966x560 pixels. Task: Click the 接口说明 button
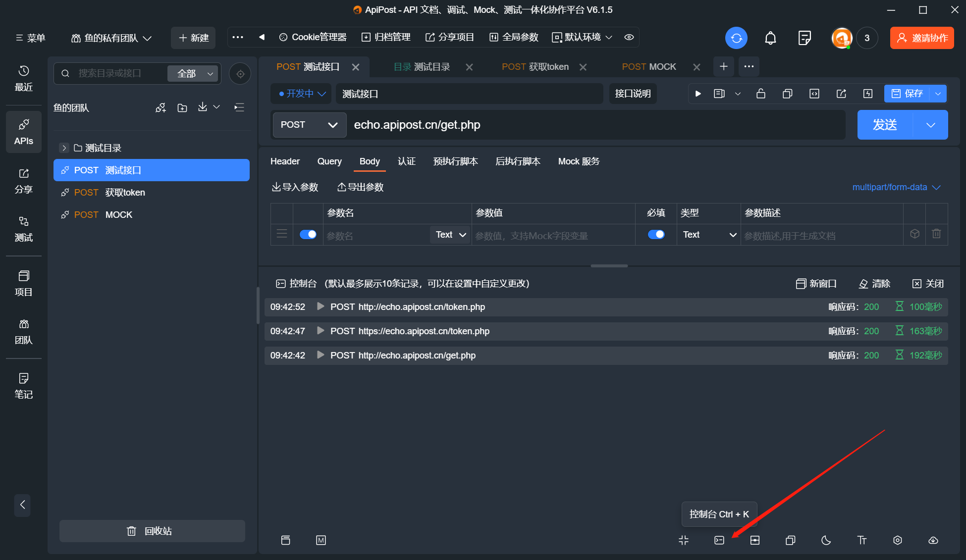(x=633, y=94)
